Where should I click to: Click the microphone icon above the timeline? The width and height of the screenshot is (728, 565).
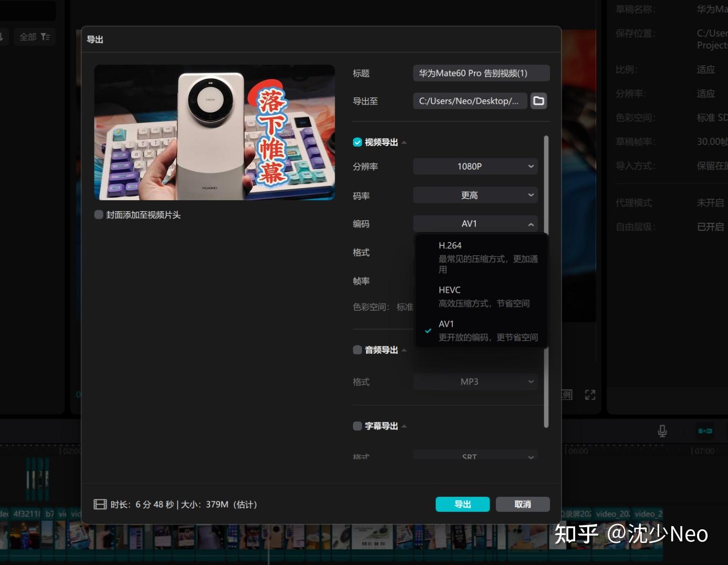[x=662, y=431]
